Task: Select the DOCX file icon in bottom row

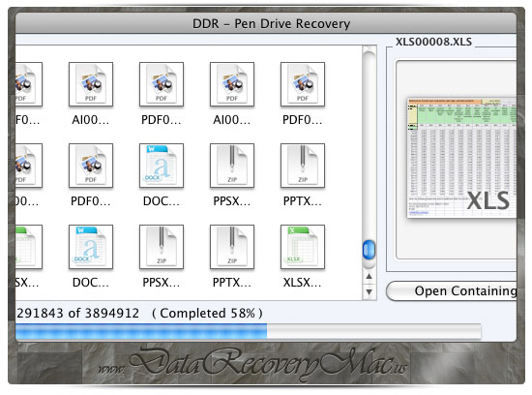Action: (91, 247)
